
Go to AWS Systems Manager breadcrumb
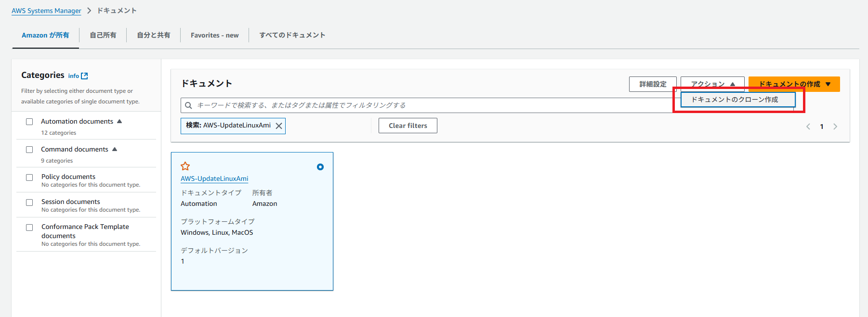[46, 11]
